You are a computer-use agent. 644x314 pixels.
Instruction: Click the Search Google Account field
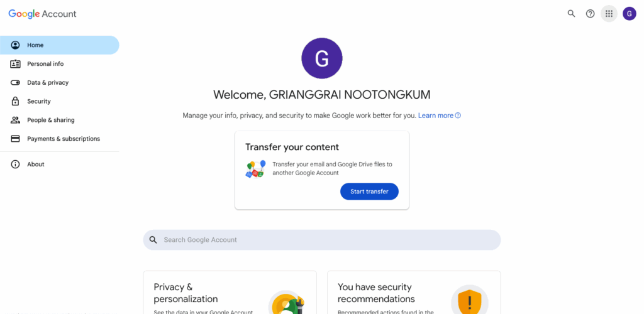point(322,240)
